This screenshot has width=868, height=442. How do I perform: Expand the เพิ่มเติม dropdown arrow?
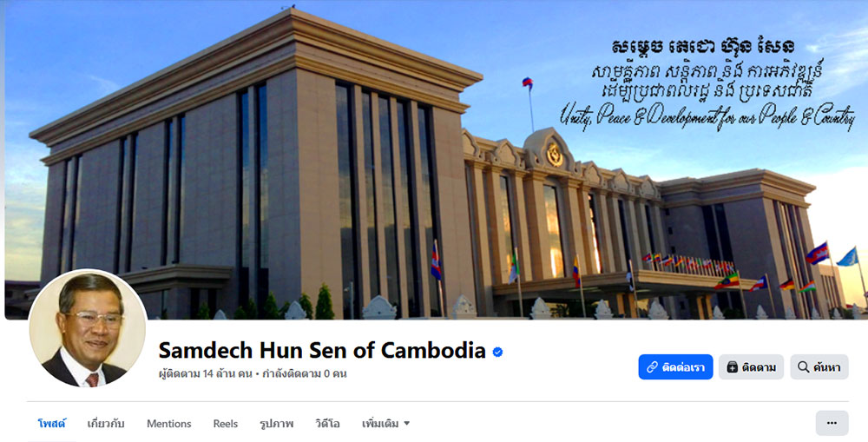[407, 424]
